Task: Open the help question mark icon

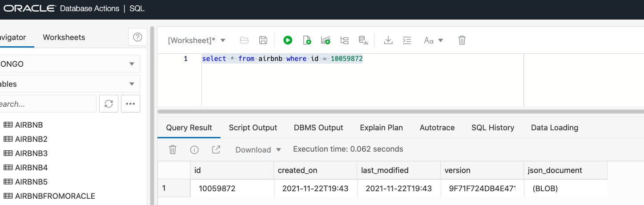Action: (x=137, y=37)
